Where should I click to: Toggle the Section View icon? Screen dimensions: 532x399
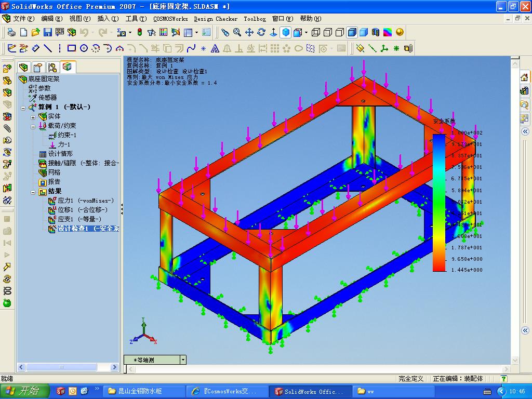[x=376, y=32]
